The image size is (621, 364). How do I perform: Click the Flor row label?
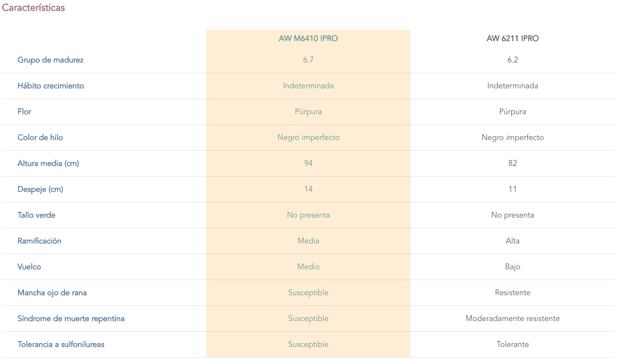(24, 112)
